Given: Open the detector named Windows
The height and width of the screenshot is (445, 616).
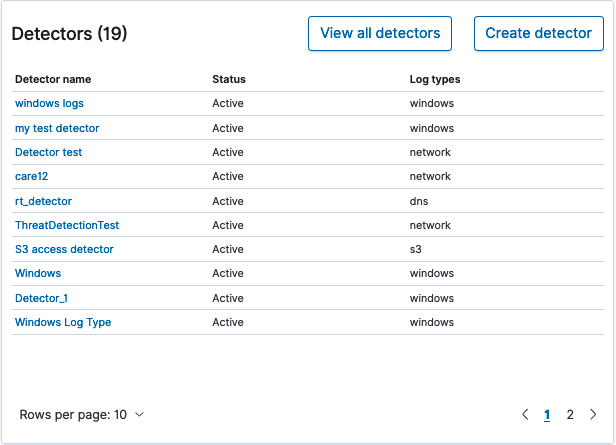Looking at the screenshot, I should [38, 273].
